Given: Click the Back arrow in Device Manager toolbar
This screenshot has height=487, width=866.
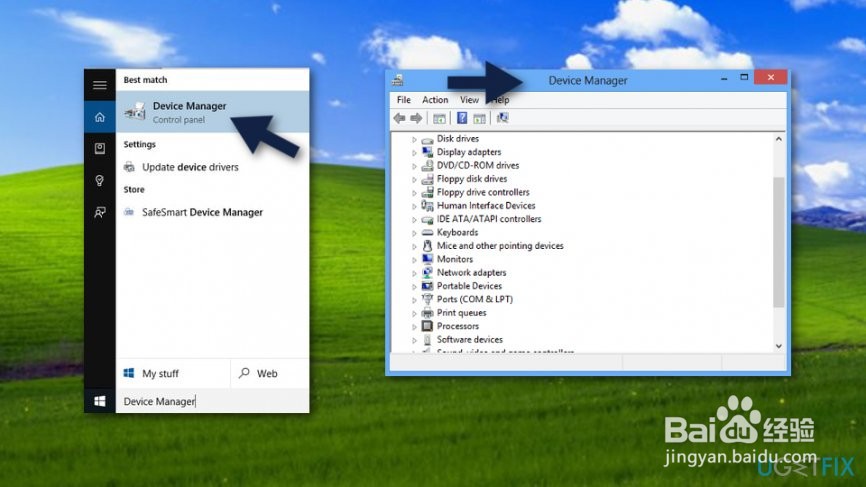Looking at the screenshot, I should click(x=399, y=118).
